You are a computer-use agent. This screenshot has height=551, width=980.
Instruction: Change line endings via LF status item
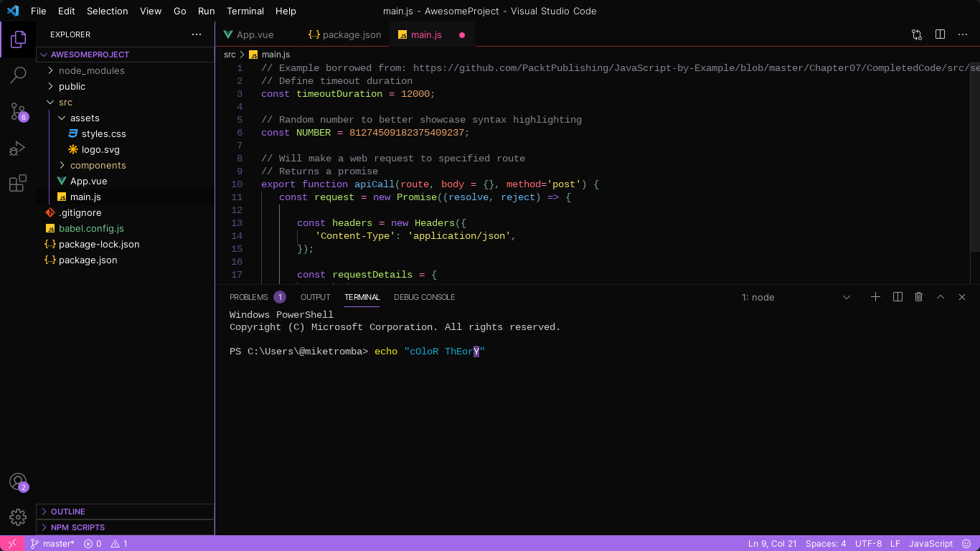tap(895, 544)
